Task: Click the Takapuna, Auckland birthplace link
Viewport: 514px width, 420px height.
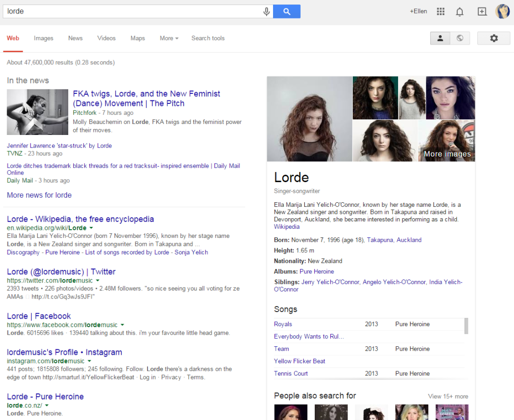Action: pyautogui.click(x=394, y=240)
